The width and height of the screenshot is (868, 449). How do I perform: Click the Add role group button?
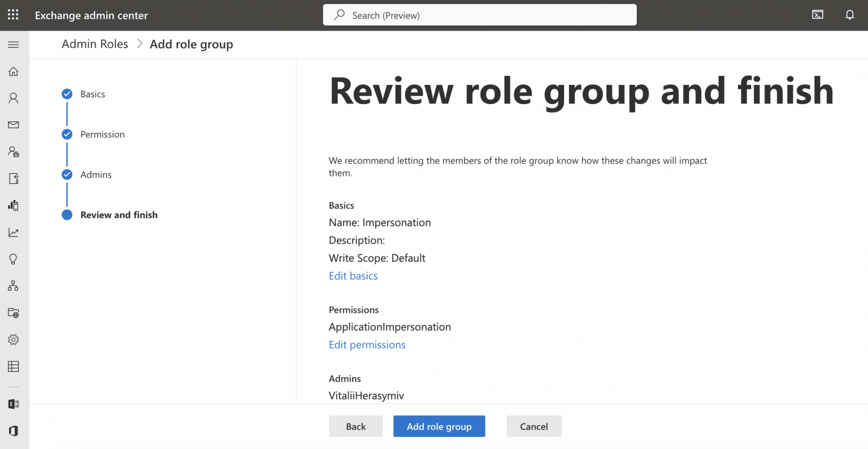click(x=439, y=426)
